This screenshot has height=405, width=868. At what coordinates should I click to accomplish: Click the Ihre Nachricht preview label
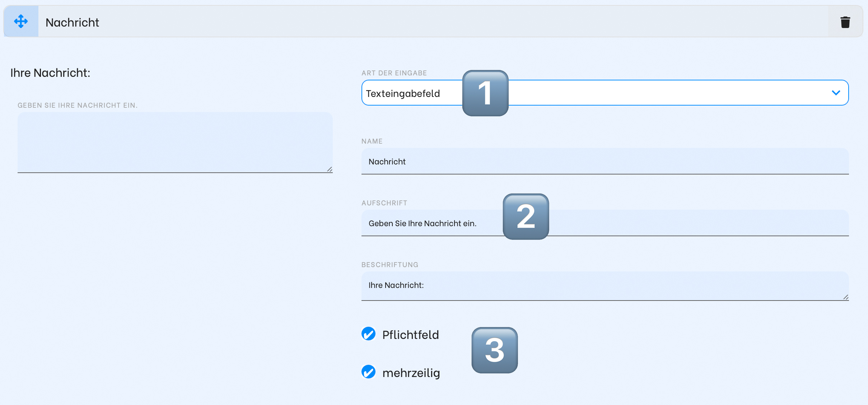coord(50,73)
